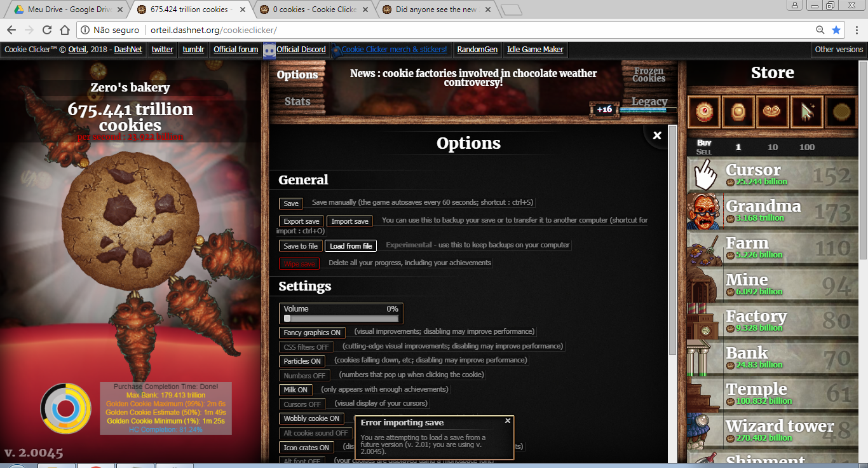The height and width of the screenshot is (468, 868).
Task: Click Export save button
Action: 301,221
